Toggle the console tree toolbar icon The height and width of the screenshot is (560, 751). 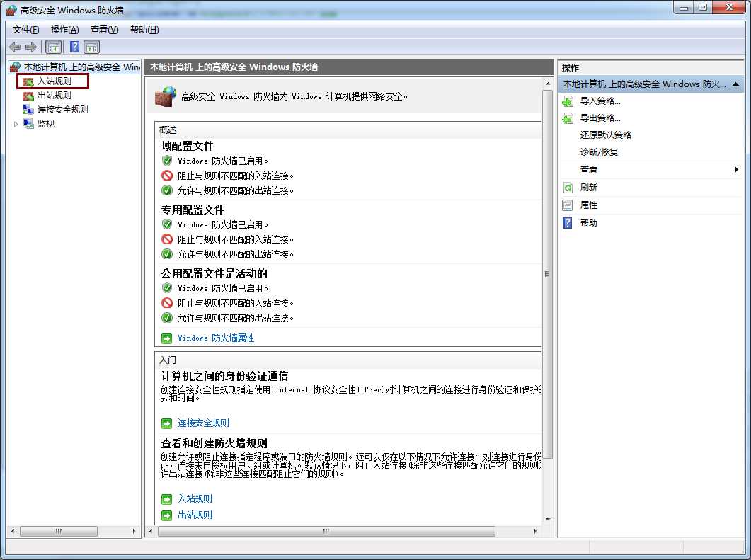click(54, 47)
